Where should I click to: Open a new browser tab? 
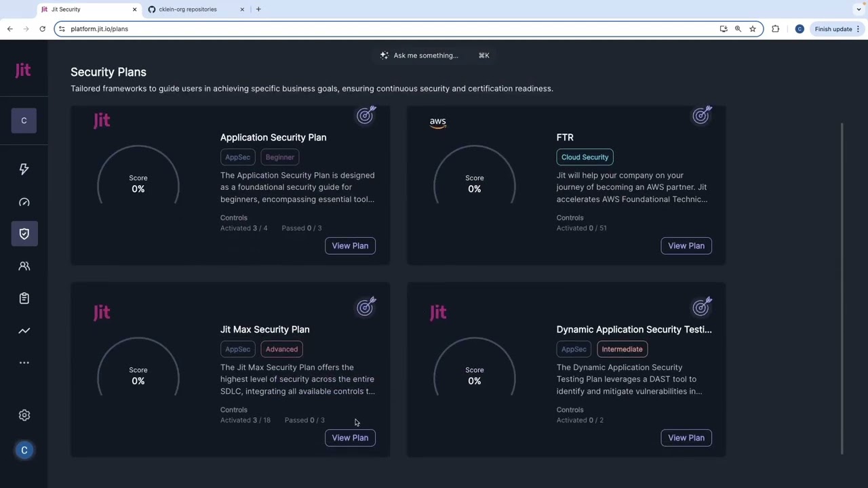(x=258, y=9)
